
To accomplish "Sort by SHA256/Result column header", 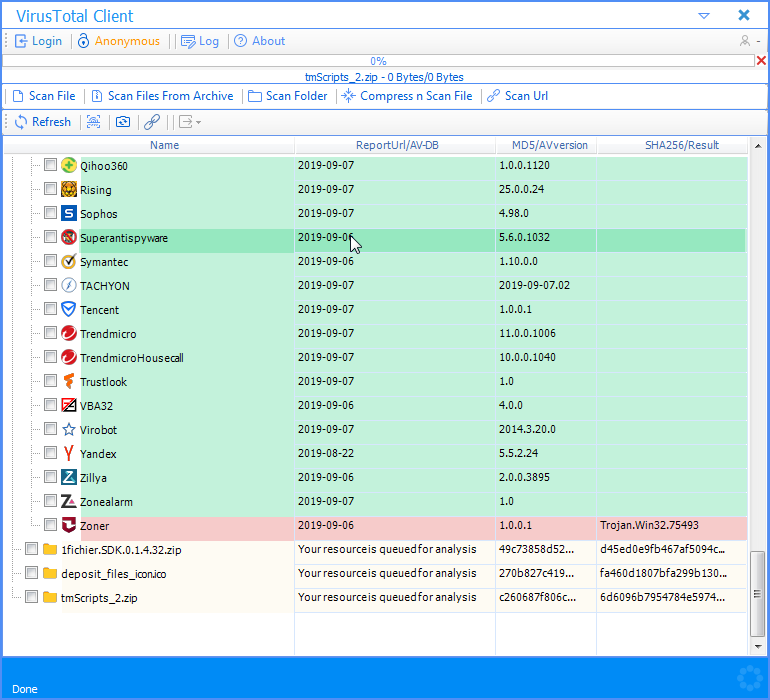I will coord(672,145).
